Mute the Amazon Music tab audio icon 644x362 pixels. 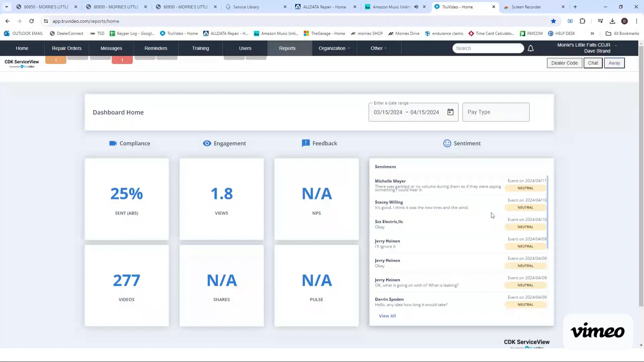click(416, 7)
